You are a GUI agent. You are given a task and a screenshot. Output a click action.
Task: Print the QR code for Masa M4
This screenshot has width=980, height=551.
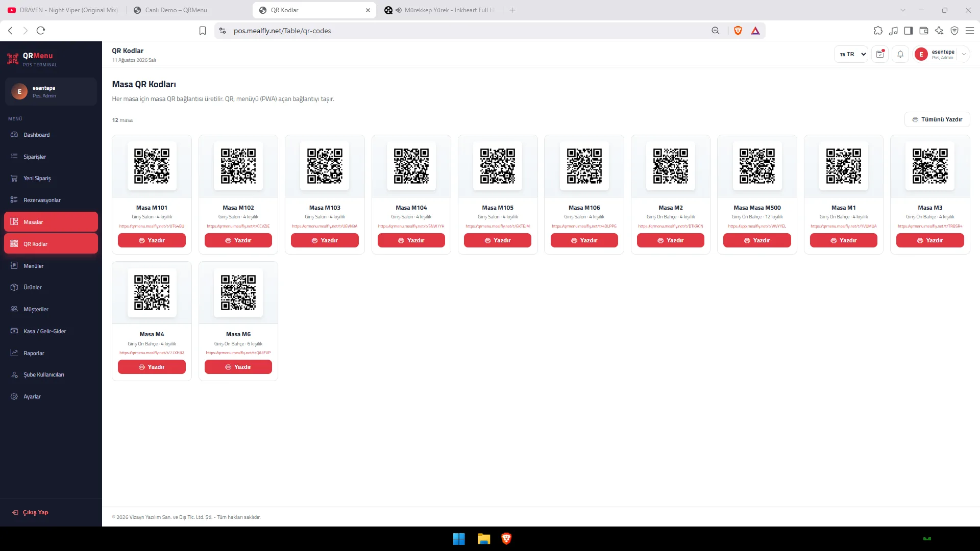pos(152,367)
